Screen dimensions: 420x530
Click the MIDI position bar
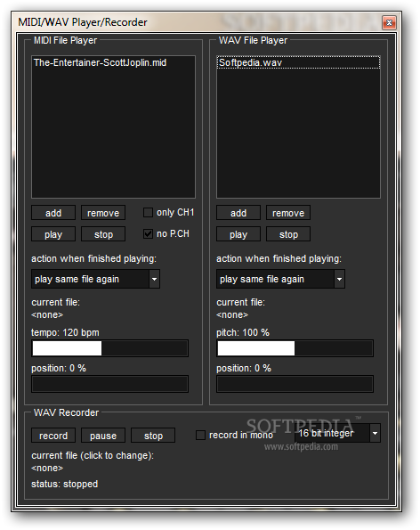click(x=110, y=384)
